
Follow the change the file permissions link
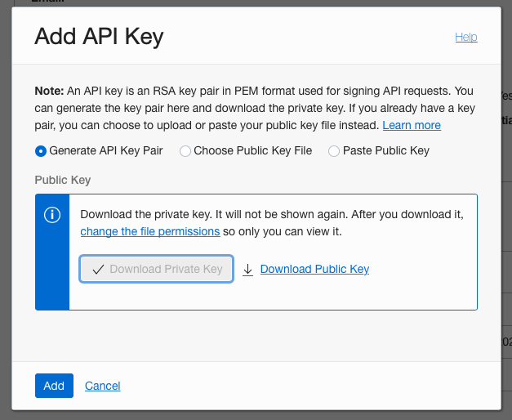click(150, 231)
